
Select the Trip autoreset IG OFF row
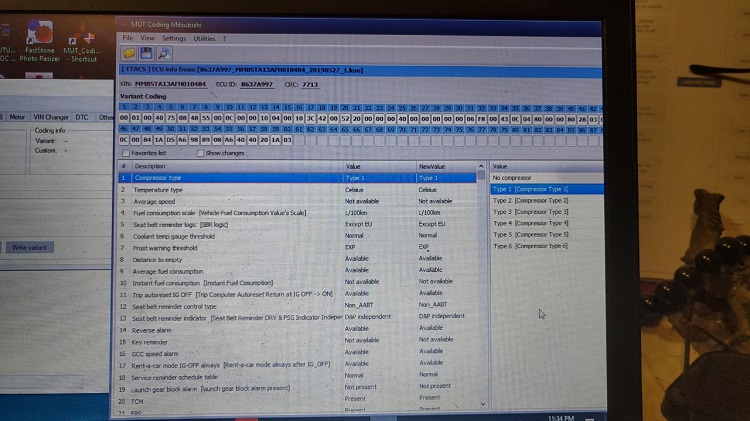click(x=297, y=294)
